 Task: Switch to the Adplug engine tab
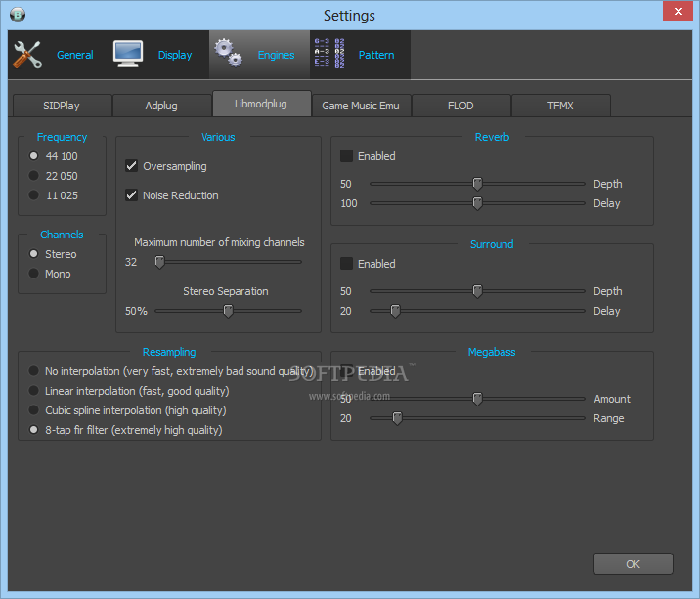click(161, 106)
